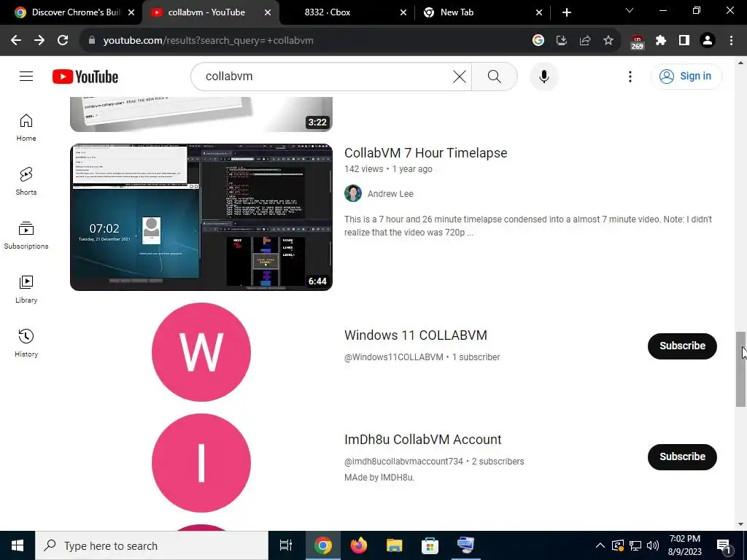Bookmark this tab with star

click(x=608, y=41)
